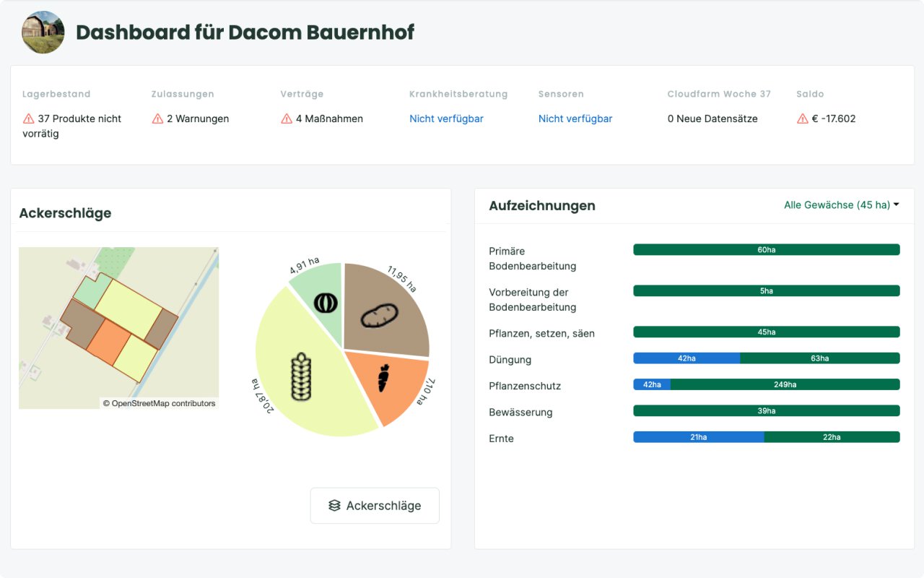924x578 pixels.
Task: Click the 60ha Primäre Bodenbearbeitung bar
Action: coord(767,249)
